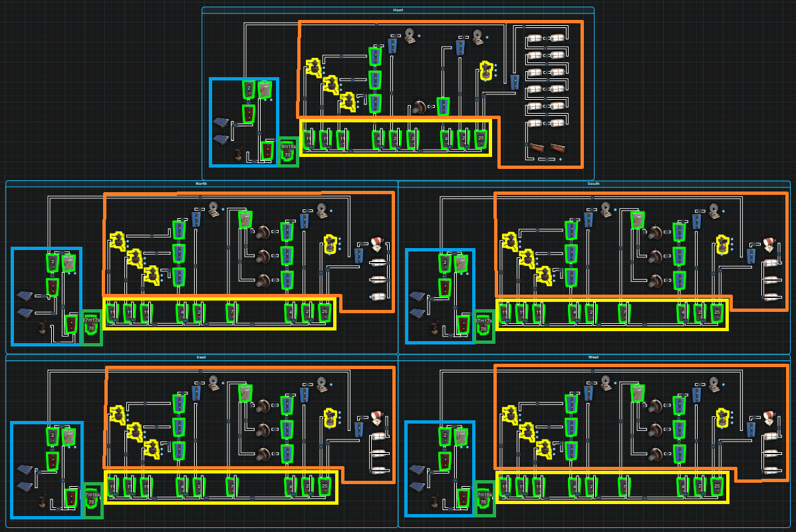Click the left satellite dish sensor in Roof
The width and height of the screenshot is (796, 532).
click(410, 36)
